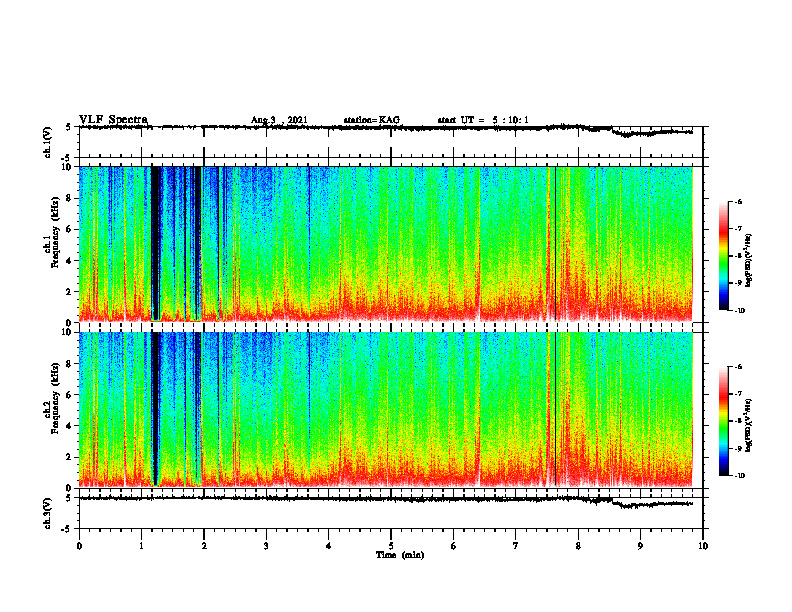Click the "Time (min)" axis label
Viewport: 792px width, 612px height.
click(400, 555)
